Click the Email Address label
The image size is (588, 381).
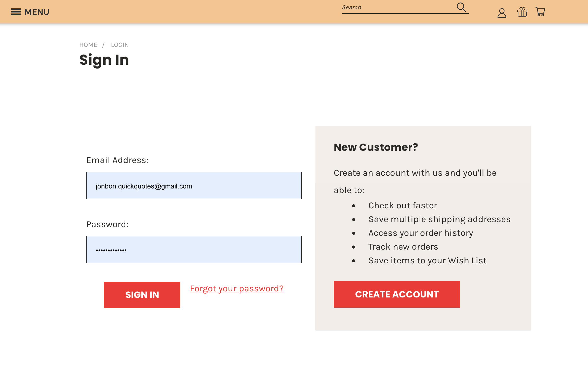click(117, 160)
